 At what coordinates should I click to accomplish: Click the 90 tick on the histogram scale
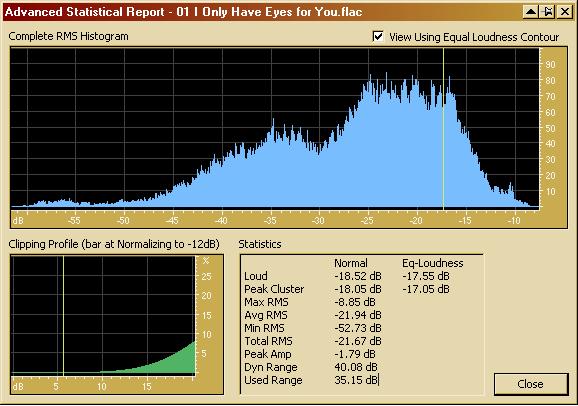(x=550, y=64)
